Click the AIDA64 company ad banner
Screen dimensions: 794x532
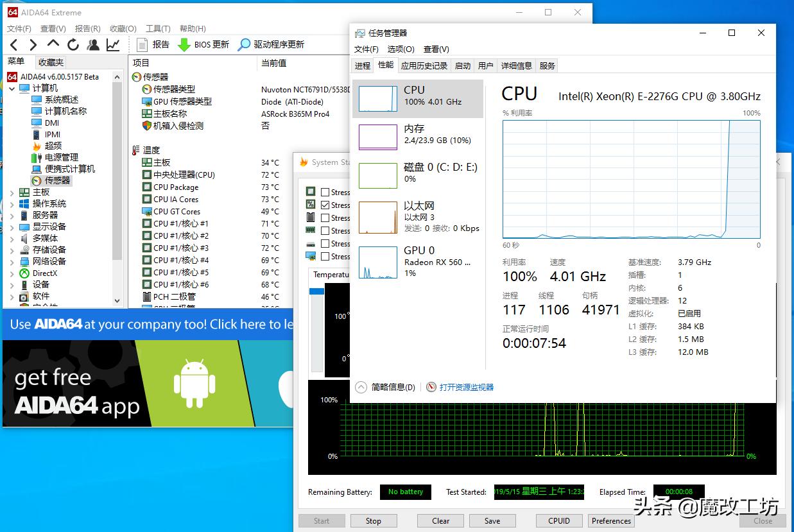(148, 324)
